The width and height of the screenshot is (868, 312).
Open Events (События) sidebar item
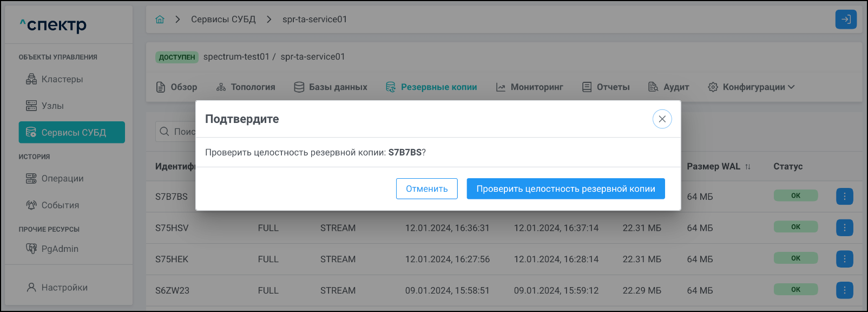point(60,205)
